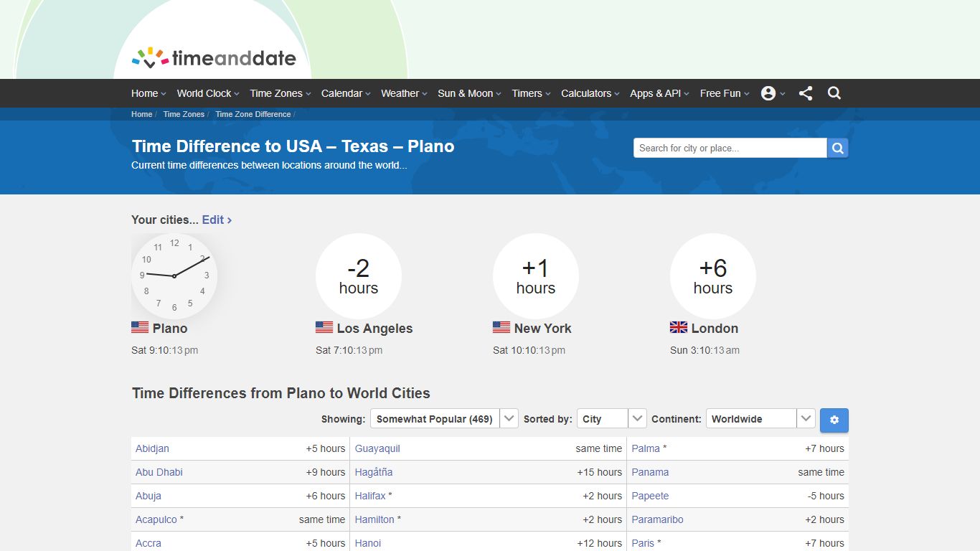Open the Palma link
Viewport: 980px width, 551px height.
coord(646,448)
